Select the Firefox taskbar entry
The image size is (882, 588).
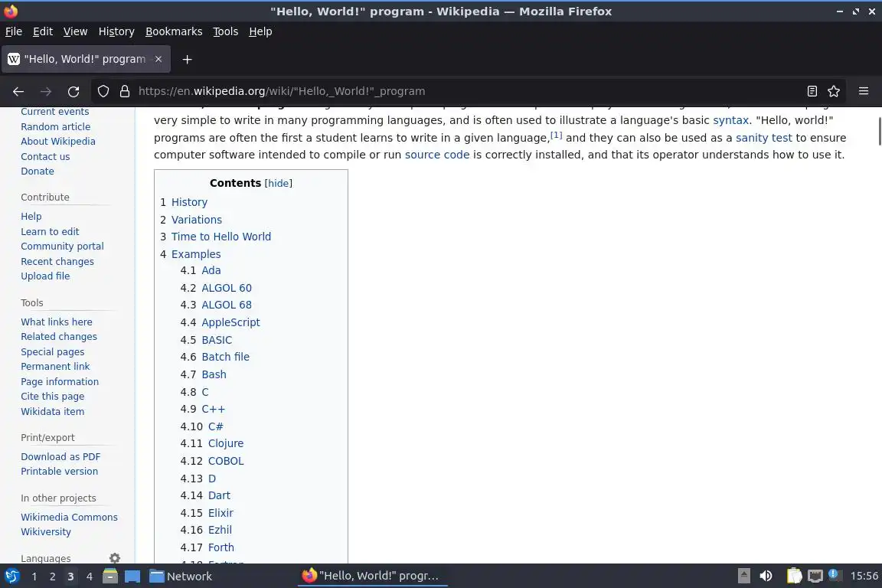(372, 576)
